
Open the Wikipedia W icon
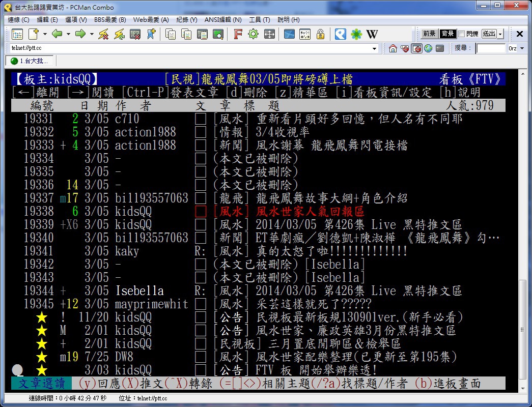[372, 34]
